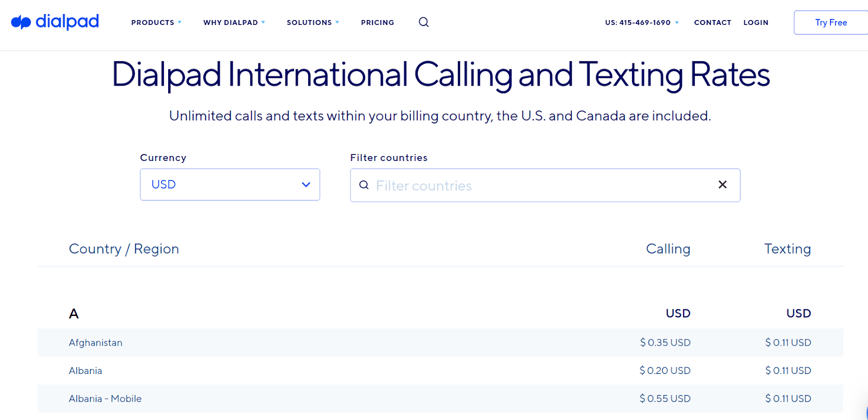The image size is (868, 420).
Task: Clear the filter with the X icon
Action: click(723, 185)
